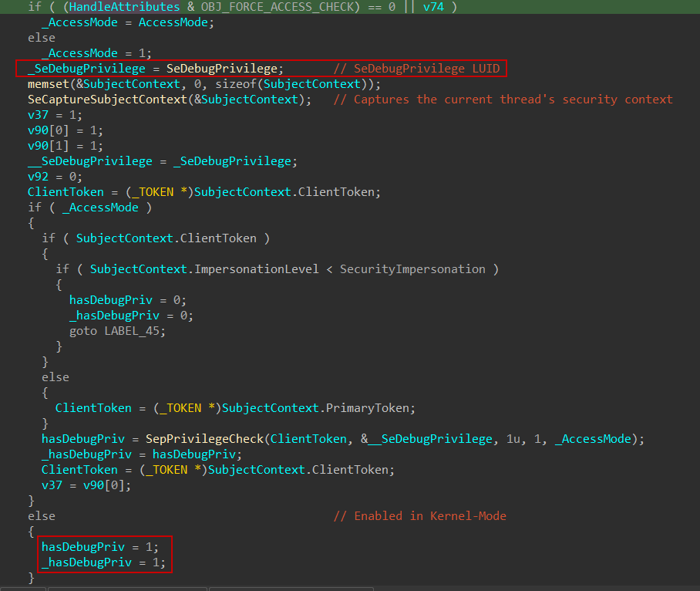The height and width of the screenshot is (591, 700).
Task: Click the line 'hasDebugPriv = 0;'
Action: click(x=128, y=300)
